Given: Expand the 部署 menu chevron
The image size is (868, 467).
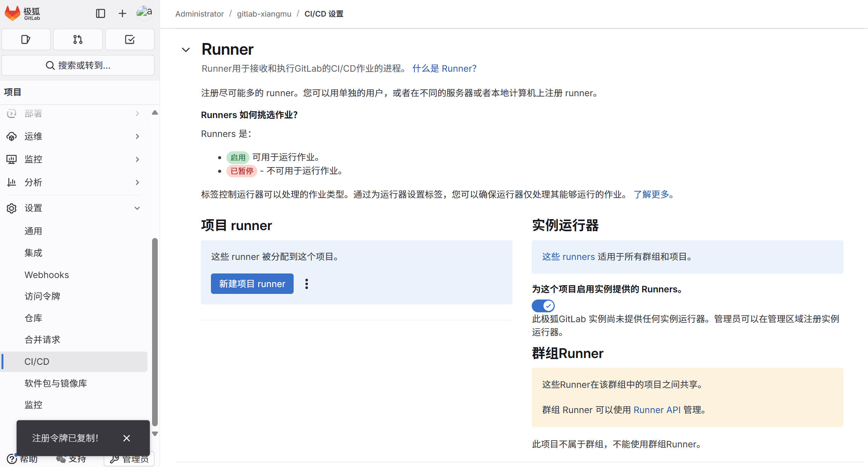Looking at the screenshot, I should pos(137,114).
